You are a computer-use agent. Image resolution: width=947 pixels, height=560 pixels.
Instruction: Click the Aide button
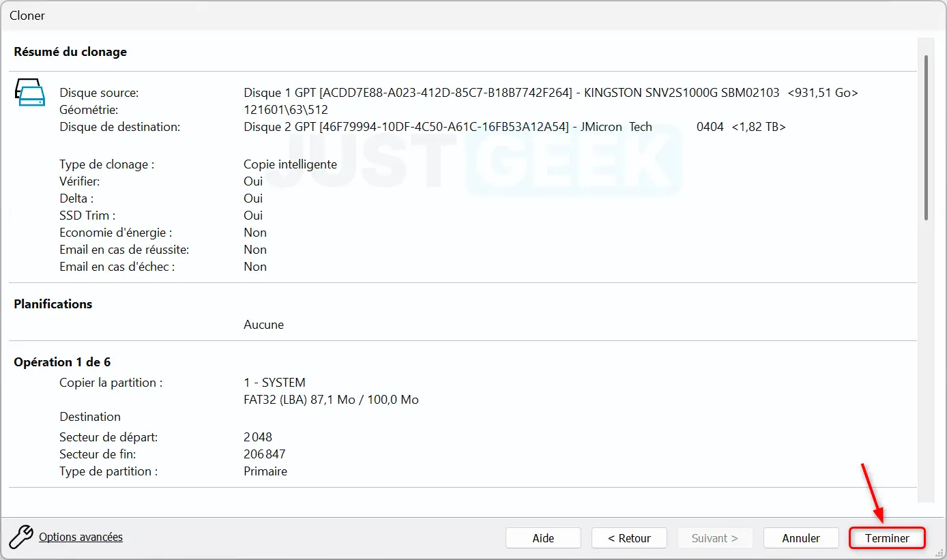tap(543, 538)
